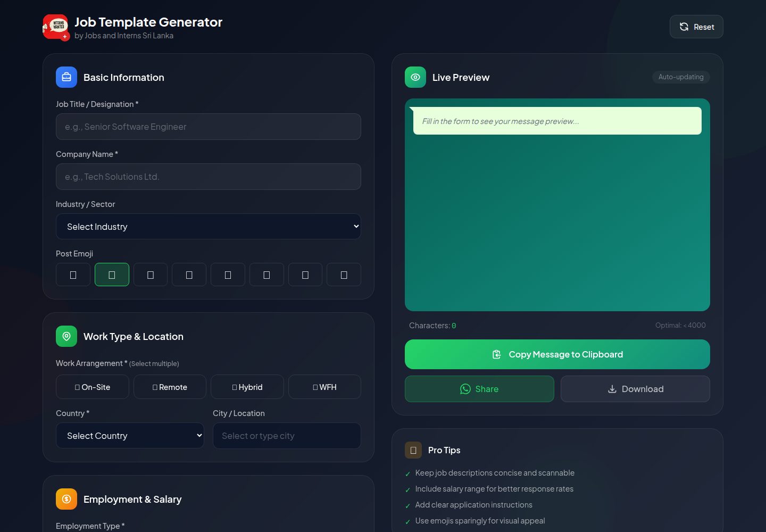This screenshot has height=532, width=766.
Task: Open the Select Industry dropdown
Action: point(209,227)
